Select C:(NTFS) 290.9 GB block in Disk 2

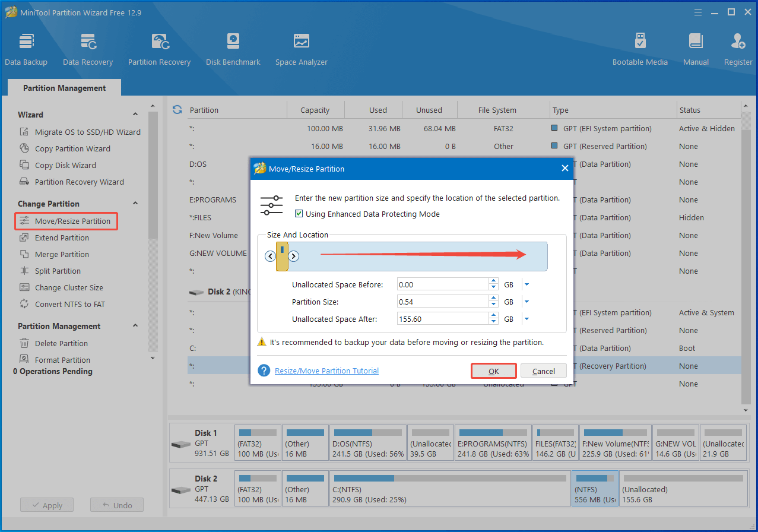[x=450, y=488]
